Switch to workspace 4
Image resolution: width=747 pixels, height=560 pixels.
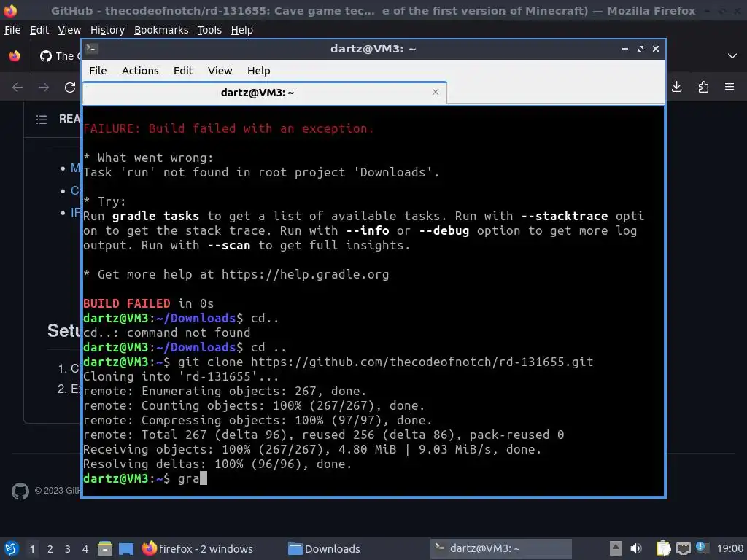pyautogui.click(x=85, y=549)
